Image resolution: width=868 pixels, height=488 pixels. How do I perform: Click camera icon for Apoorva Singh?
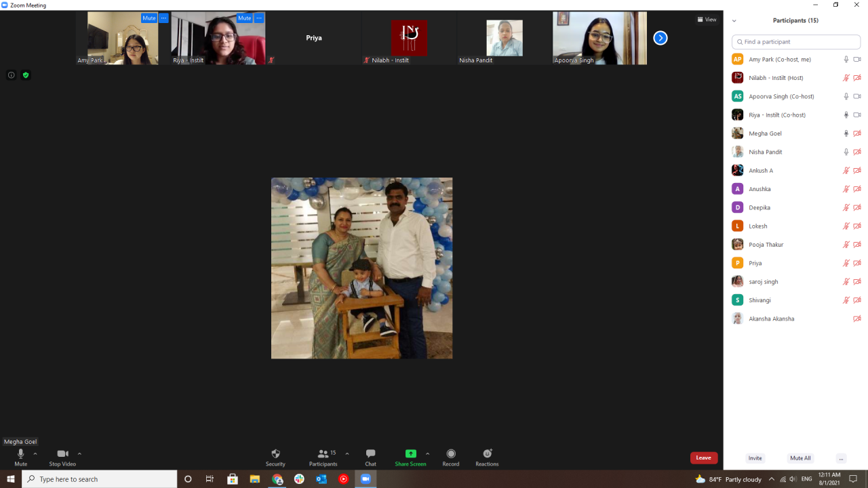pyautogui.click(x=857, y=96)
